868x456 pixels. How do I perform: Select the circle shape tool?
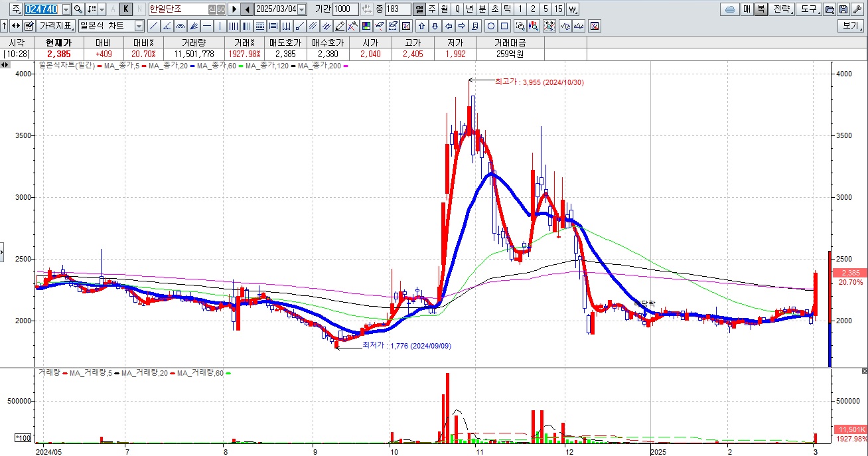(491, 26)
